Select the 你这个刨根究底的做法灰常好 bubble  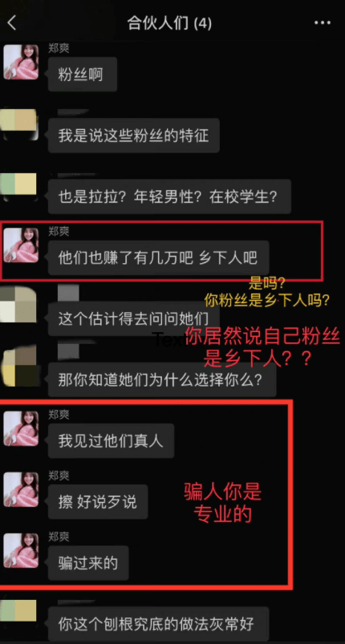[x=159, y=624]
